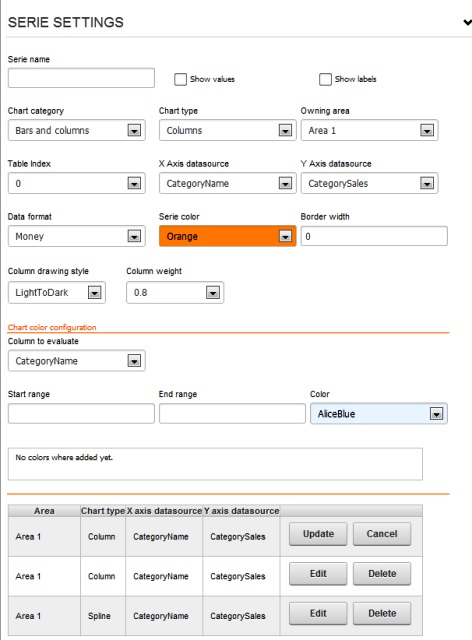This screenshot has height=640, width=472.
Task: Edit the second Column series row
Action: (x=318, y=573)
